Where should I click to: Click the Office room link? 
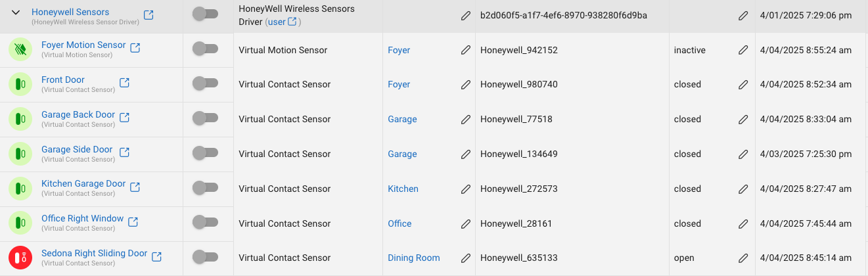pyautogui.click(x=400, y=223)
